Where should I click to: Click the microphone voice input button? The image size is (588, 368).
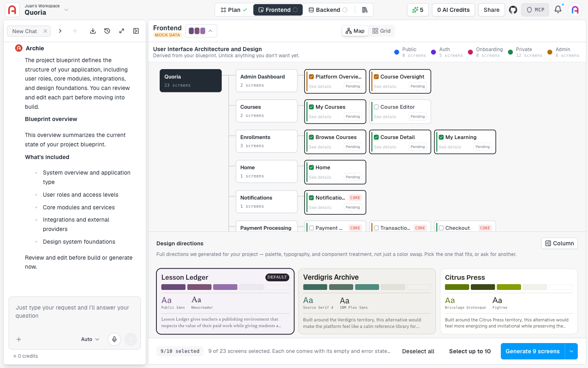pos(114,339)
